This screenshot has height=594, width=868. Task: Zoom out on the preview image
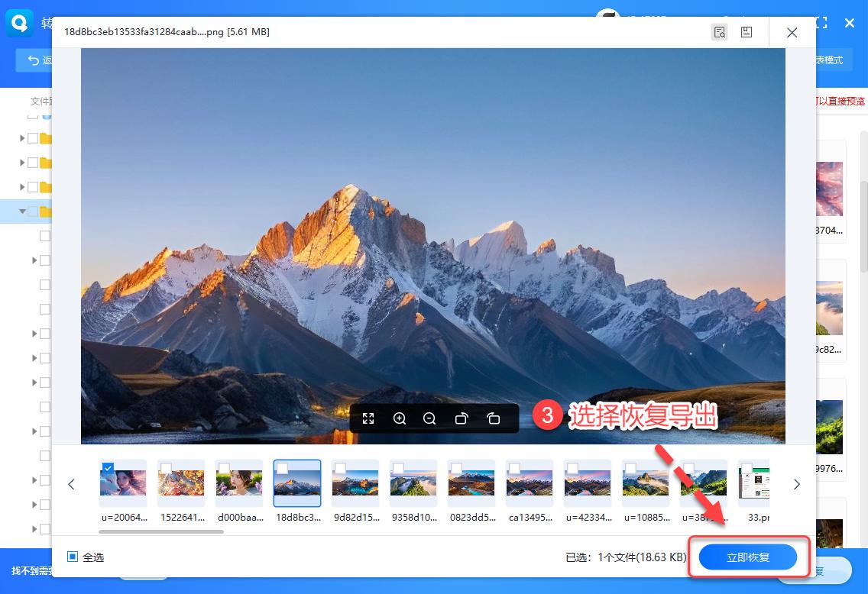point(429,418)
